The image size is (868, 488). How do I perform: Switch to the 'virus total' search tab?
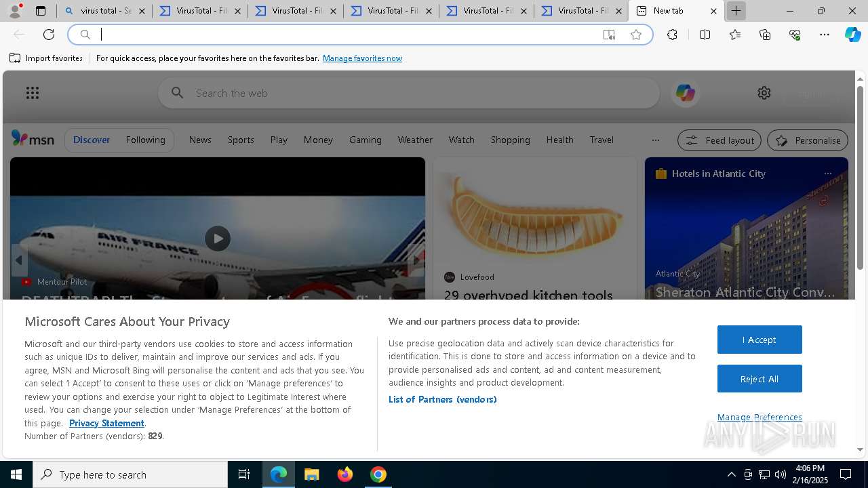104,11
